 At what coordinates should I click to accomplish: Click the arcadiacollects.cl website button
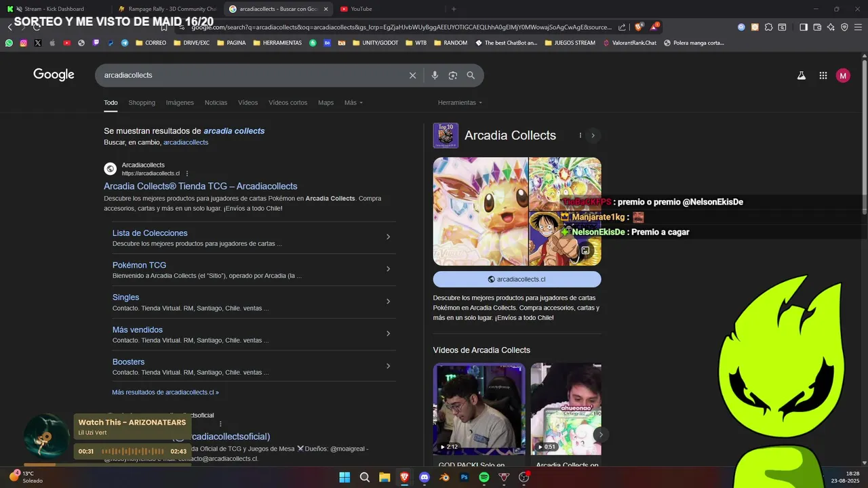[517, 279]
